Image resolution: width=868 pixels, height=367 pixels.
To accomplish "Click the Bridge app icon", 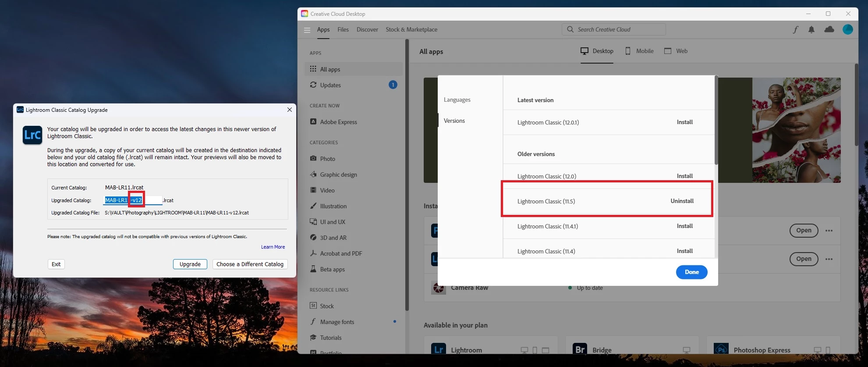I will (x=580, y=349).
